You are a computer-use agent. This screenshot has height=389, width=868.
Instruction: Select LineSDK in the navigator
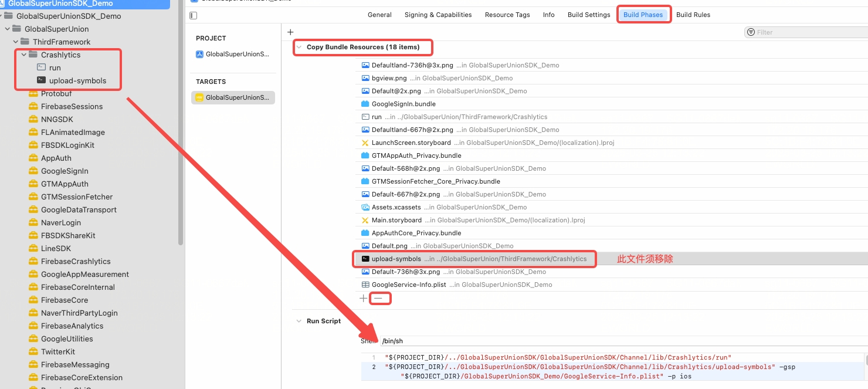point(56,248)
